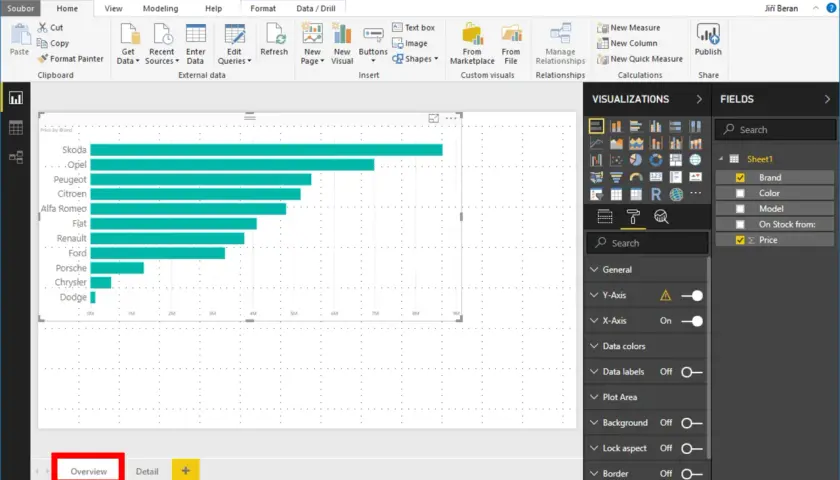
Task: Switch to Data view in left sidebar
Action: (x=16, y=128)
